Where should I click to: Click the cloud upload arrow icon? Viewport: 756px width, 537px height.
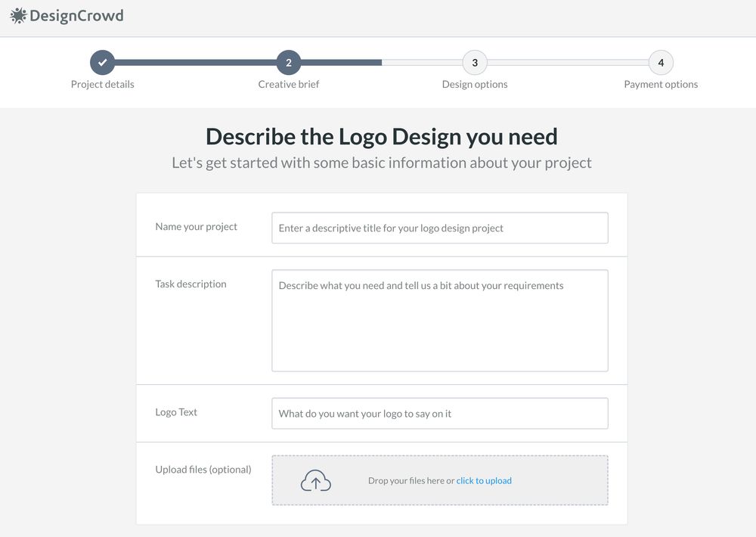click(316, 480)
